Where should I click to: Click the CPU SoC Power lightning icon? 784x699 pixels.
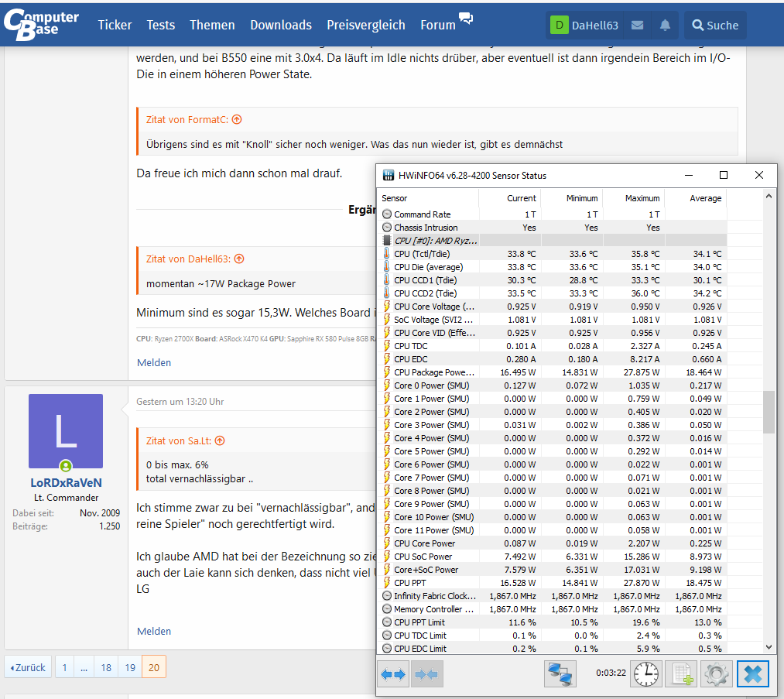[x=386, y=556]
